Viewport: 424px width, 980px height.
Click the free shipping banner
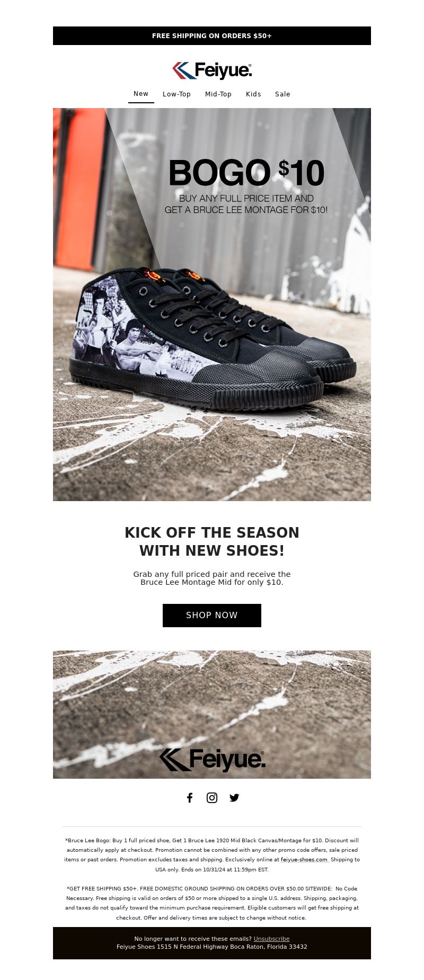(212, 36)
